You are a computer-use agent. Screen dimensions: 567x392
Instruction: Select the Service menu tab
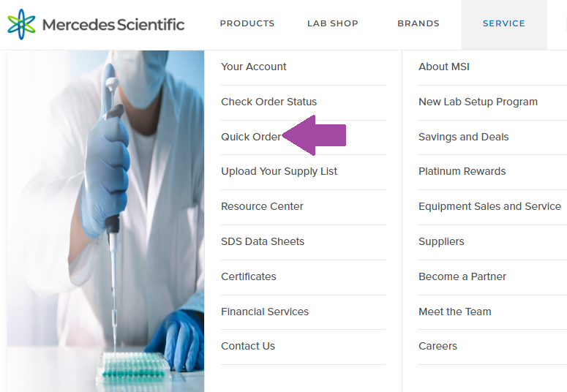click(x=504, y=23)
